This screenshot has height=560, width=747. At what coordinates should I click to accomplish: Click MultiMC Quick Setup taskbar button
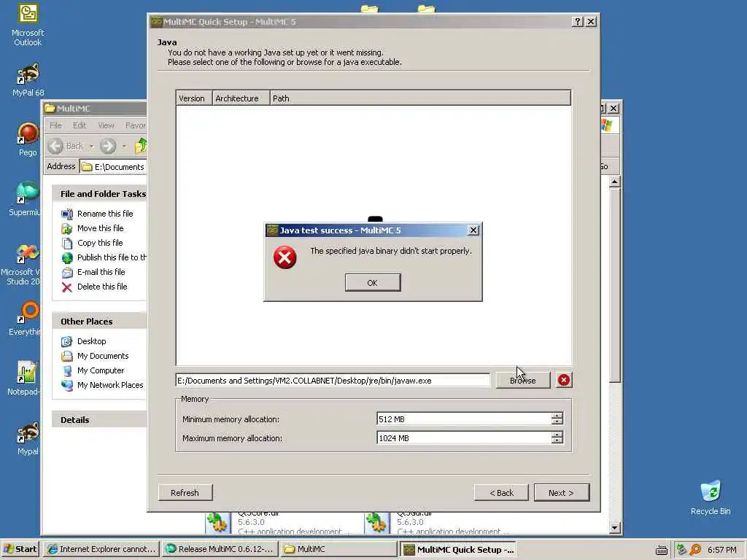pos(457,549)
